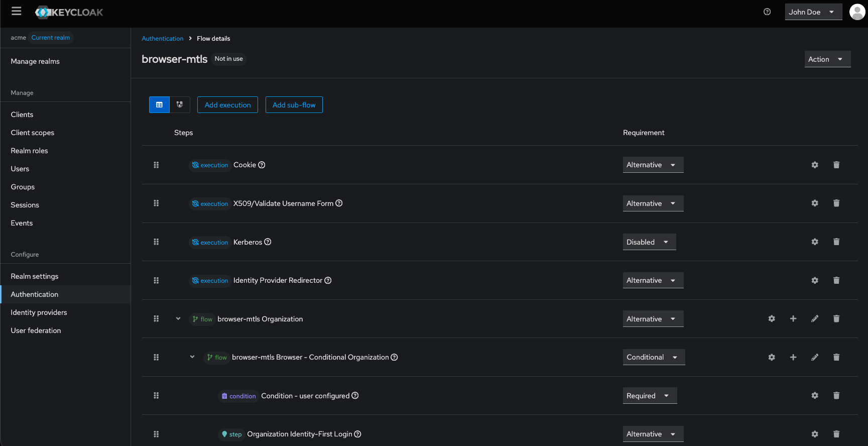Image resolution: width=868 pixels, height=446 pixels.
Task: Open Conditional requirement dropdown for sub-flow
Action: point(654,357)
